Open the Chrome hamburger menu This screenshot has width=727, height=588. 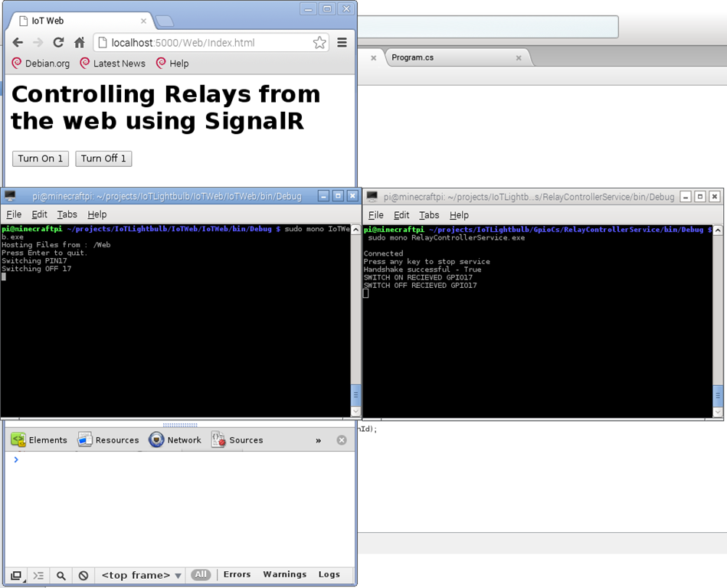click(x=342, y=43)
